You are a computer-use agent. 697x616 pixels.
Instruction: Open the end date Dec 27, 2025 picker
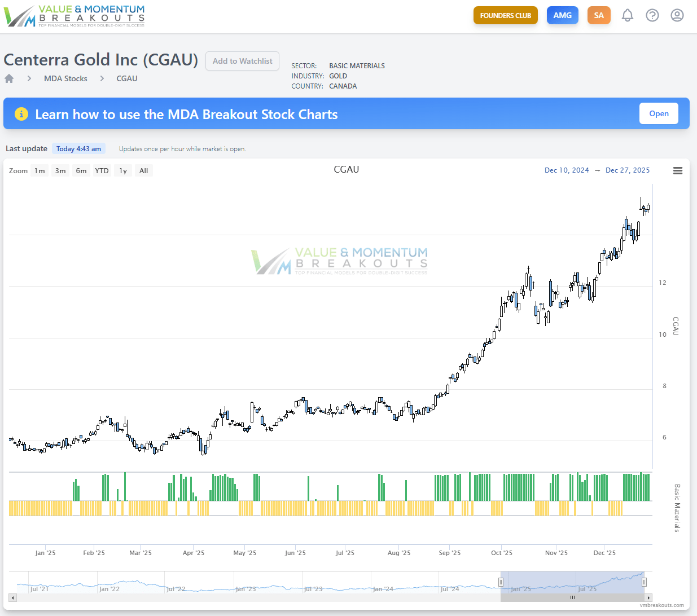click(627, 170)
